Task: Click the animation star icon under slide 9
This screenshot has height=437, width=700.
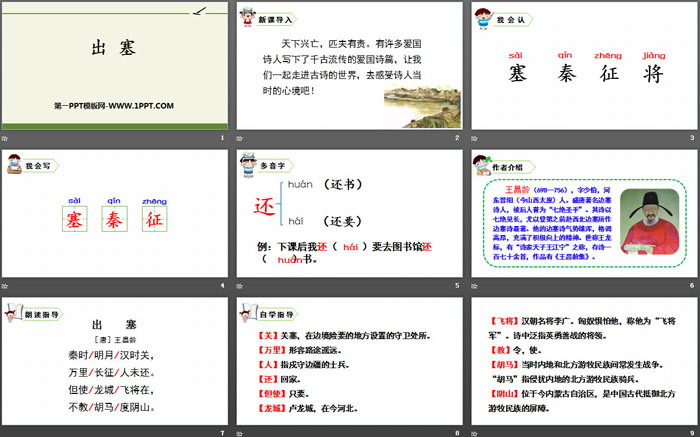Action: tap(474, 433)
